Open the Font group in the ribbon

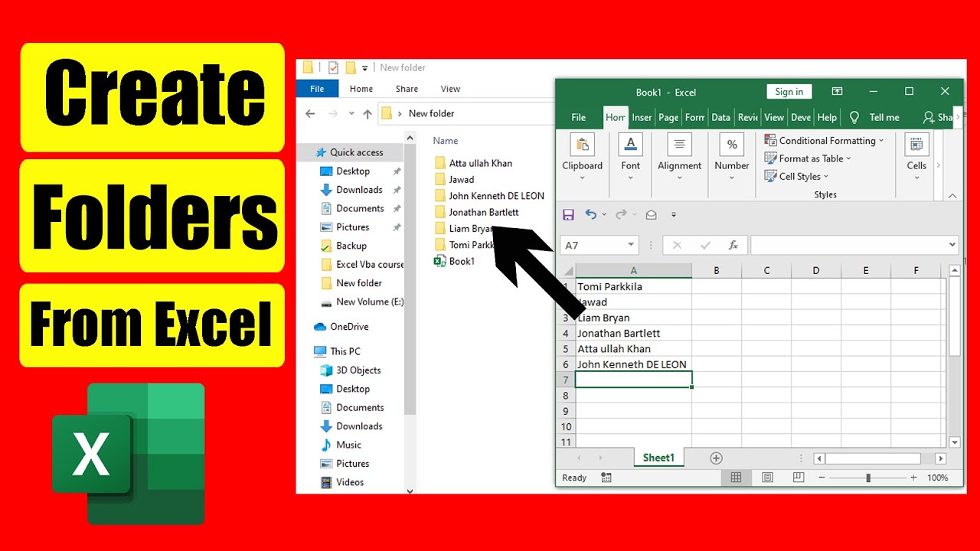coord(630,157)
